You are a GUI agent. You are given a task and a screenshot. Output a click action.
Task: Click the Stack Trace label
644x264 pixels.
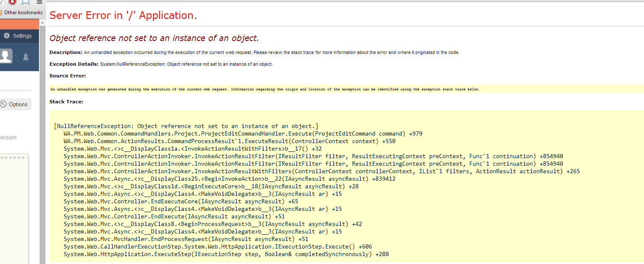(66, 102)
